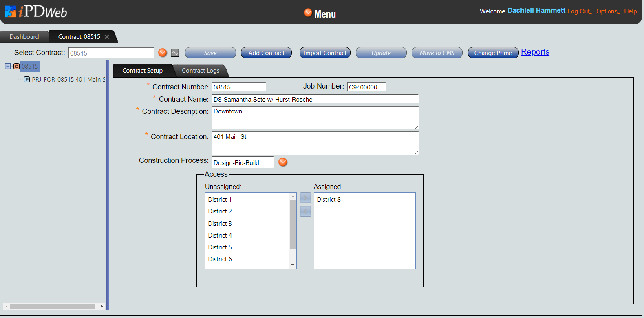Open the Select Contract dropdown orange button
The width and height of the screenshot is (644, 318).
pyautogui.click(x=163, y=53)
